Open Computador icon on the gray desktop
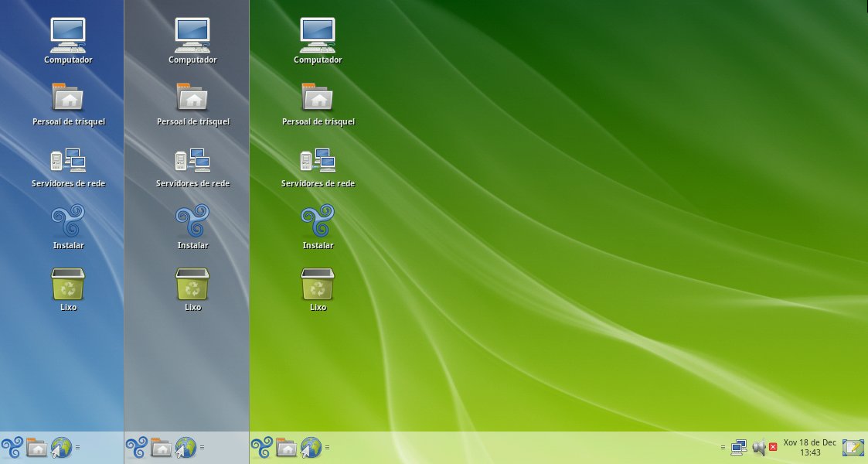The width and height of the screenshot is (868, 464). (x=192, y=35)
